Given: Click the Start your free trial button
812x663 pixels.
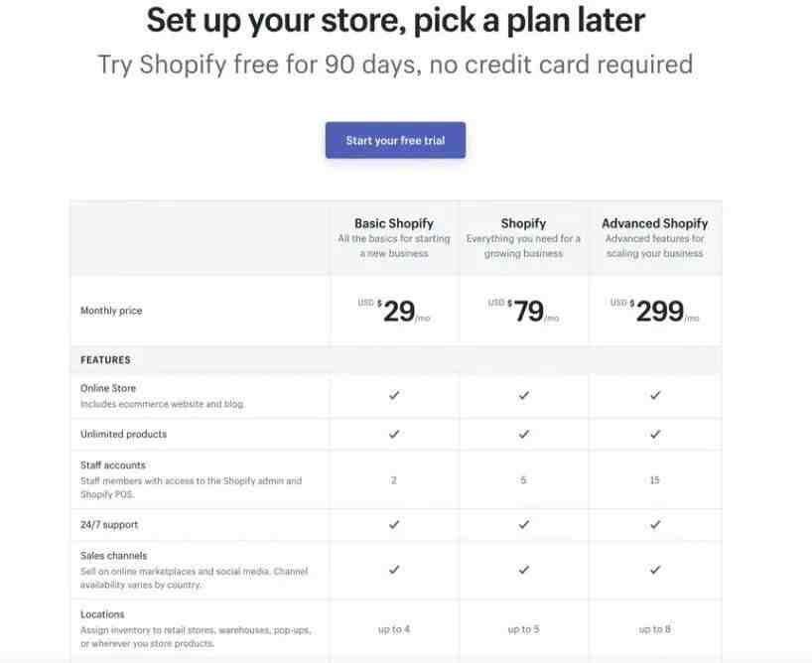Looking at the screenshot, I should click(x=395, y=140).
